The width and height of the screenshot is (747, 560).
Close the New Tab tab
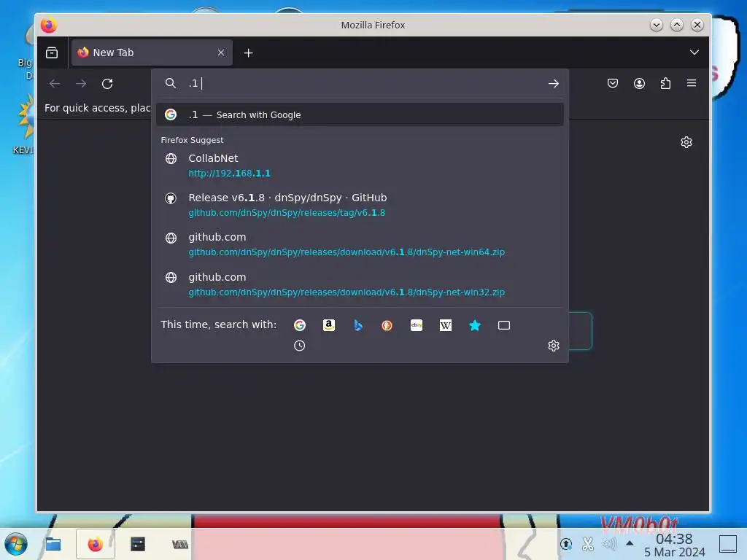point(221,52)
